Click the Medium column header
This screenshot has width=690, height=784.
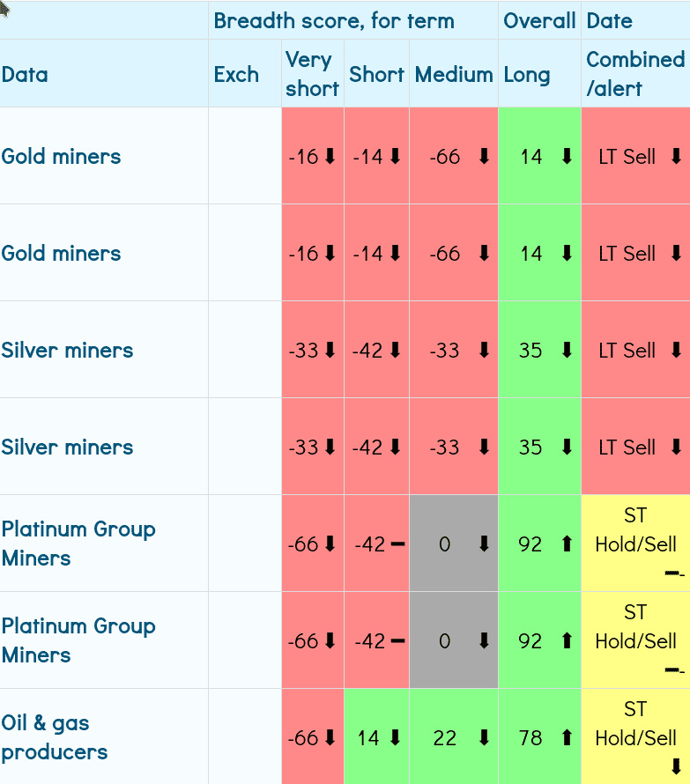tap(454, 74)
